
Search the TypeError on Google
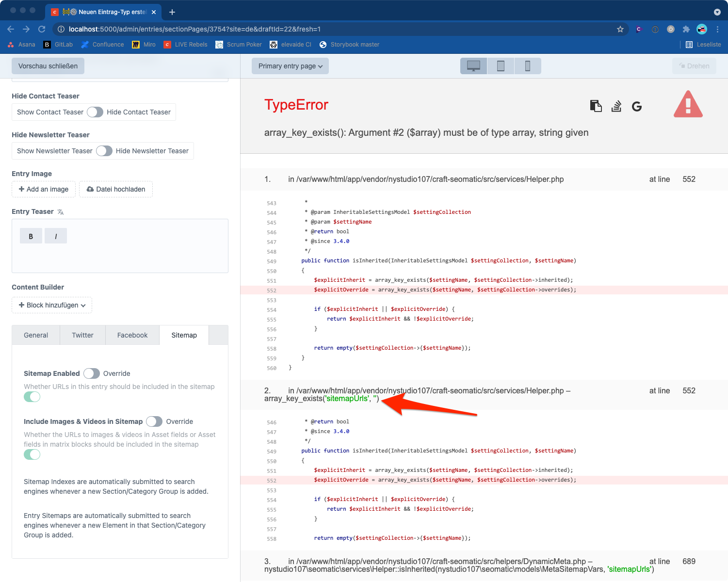tap(636, 106)
